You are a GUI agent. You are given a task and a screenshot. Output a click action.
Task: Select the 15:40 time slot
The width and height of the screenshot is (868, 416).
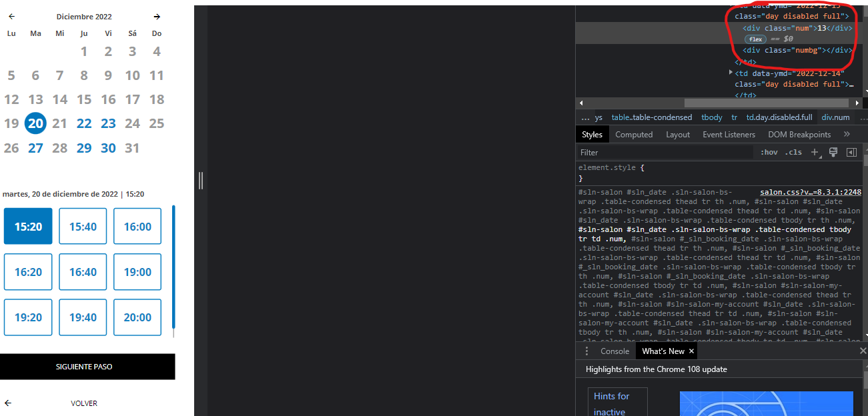(83, 226)
